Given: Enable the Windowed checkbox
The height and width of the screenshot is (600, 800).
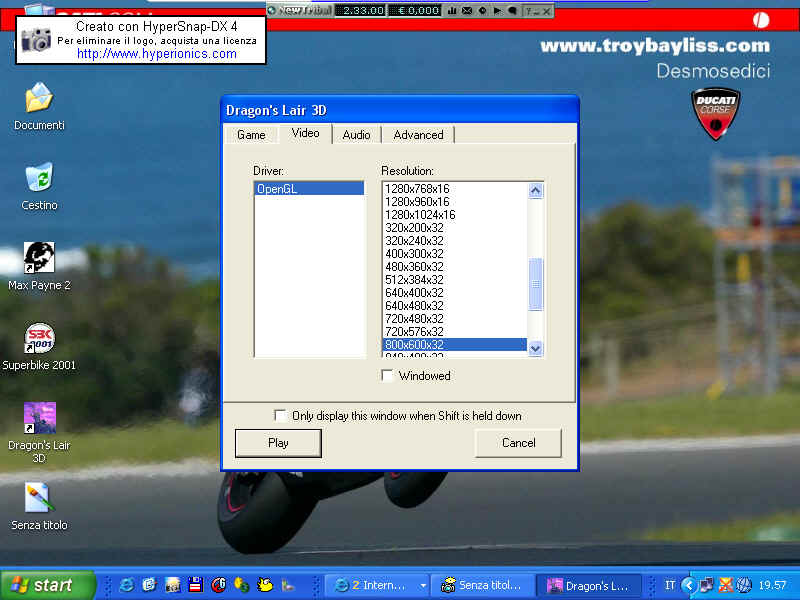Looking at the screenshot, I should click(388, 376).
